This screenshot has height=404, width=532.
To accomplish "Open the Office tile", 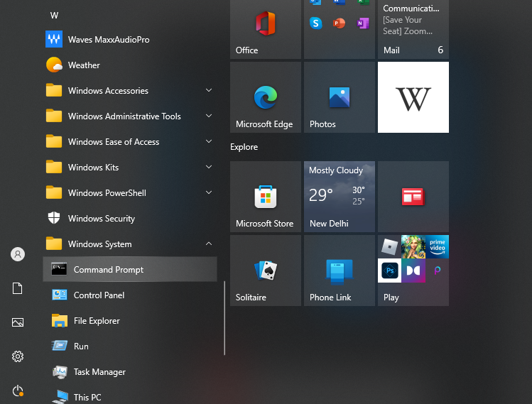I will (266, 28).
